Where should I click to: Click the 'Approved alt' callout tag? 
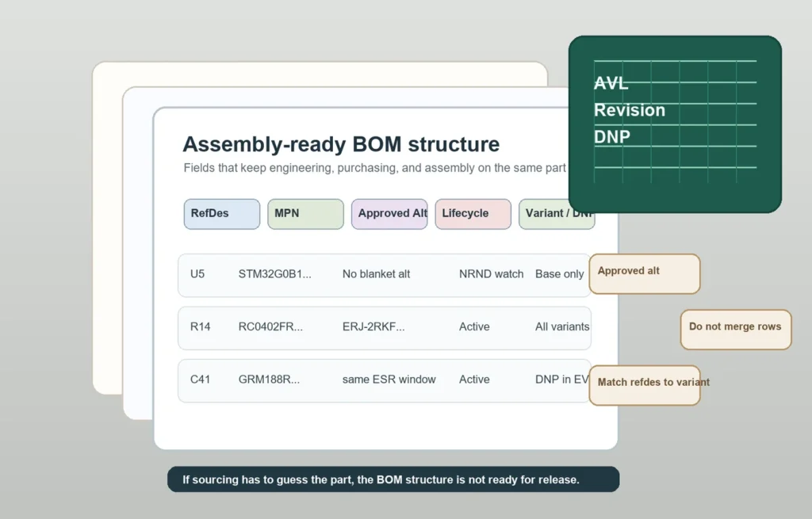pyautogui.click(x=645, y=273)
